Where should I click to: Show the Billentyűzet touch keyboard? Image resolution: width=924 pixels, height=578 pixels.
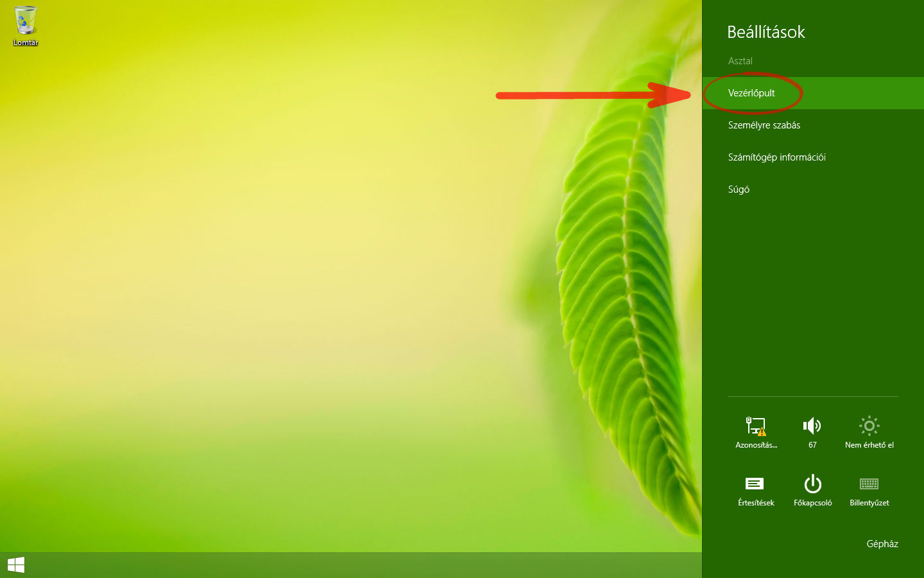tap(869, 485)
